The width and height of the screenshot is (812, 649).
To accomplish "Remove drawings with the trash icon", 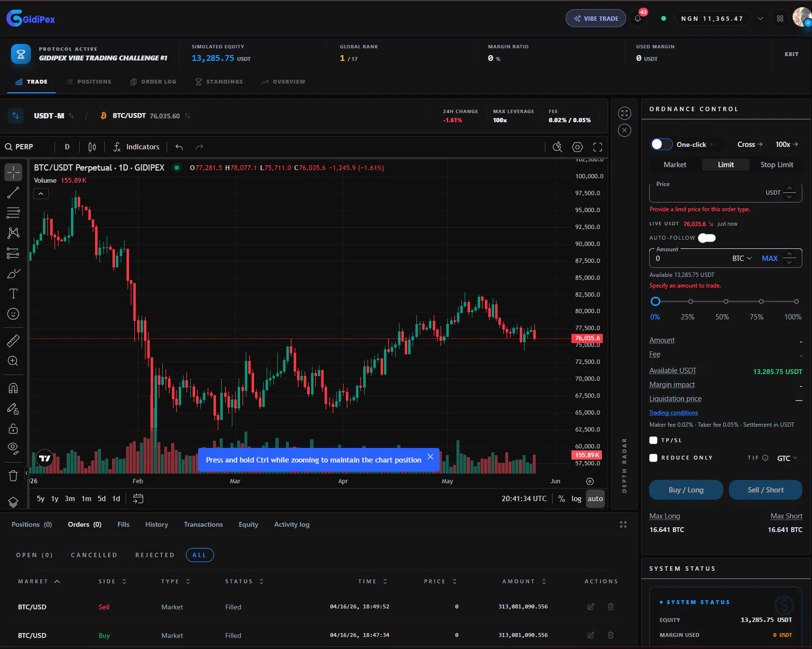I will point(13,476).
